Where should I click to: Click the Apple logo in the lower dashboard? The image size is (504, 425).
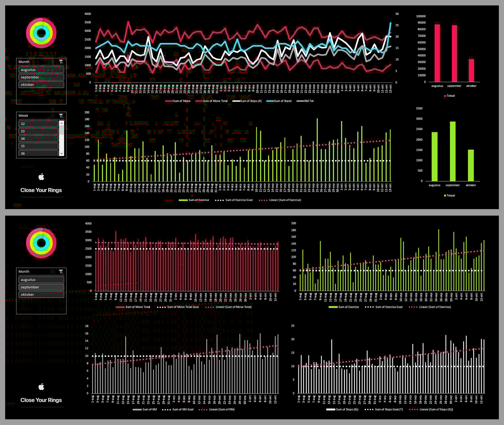coord(41,387)
